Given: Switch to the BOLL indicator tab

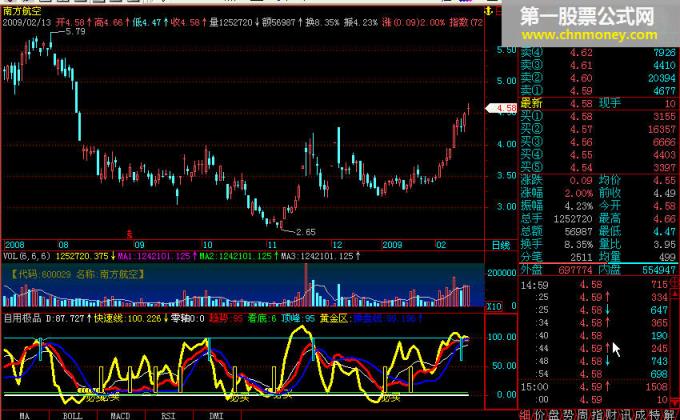Looking at the screenshot, I should 72,416.
